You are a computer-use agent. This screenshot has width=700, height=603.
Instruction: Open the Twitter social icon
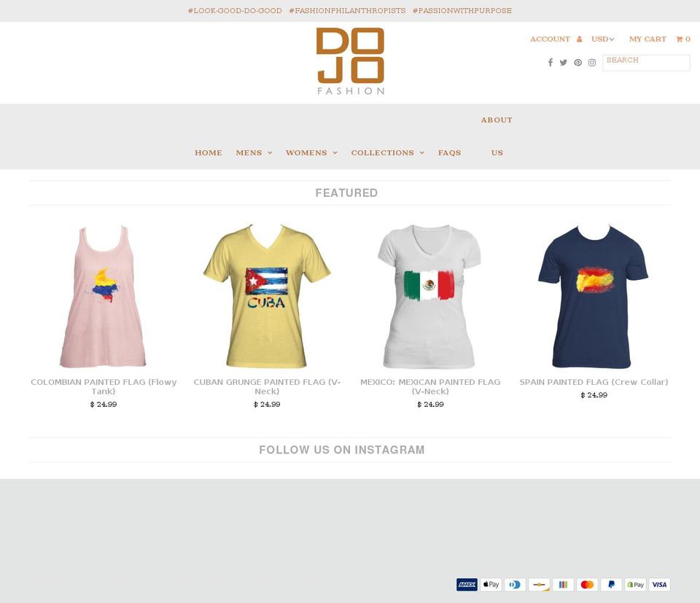[x=564, y=63]
